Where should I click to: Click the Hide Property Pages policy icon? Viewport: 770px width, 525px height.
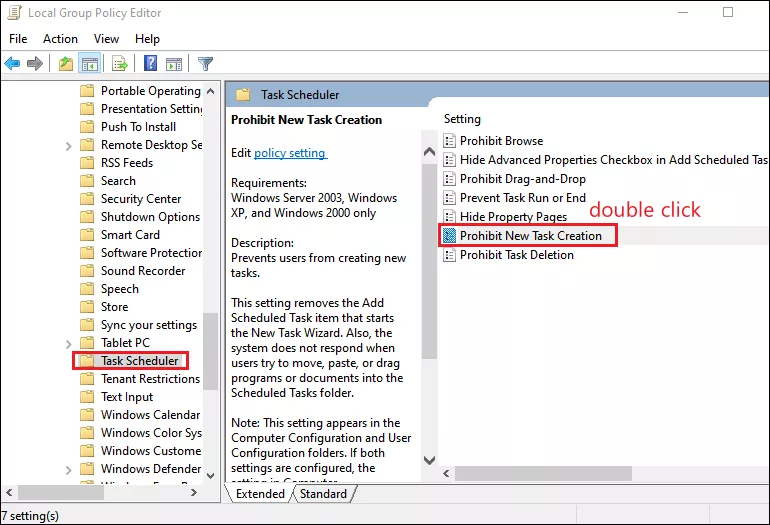[449, 217]
